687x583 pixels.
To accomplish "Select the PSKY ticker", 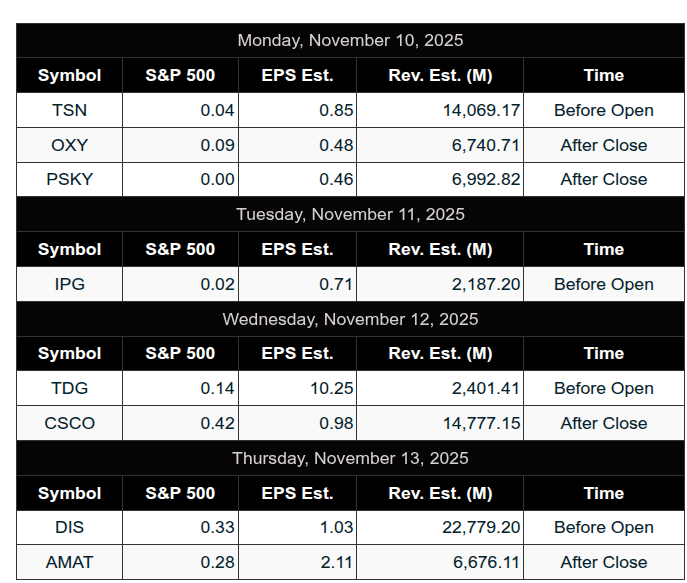I will pos(69,180).
